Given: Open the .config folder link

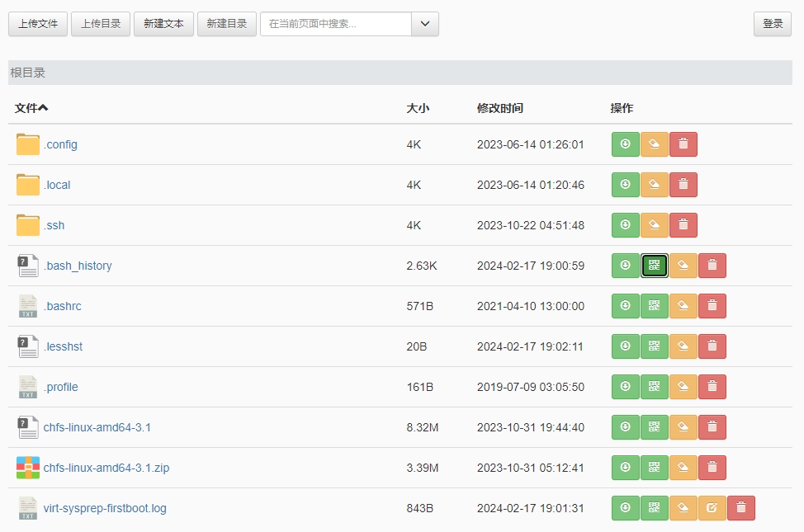Looking at the screenshot, I should (60, 144).
